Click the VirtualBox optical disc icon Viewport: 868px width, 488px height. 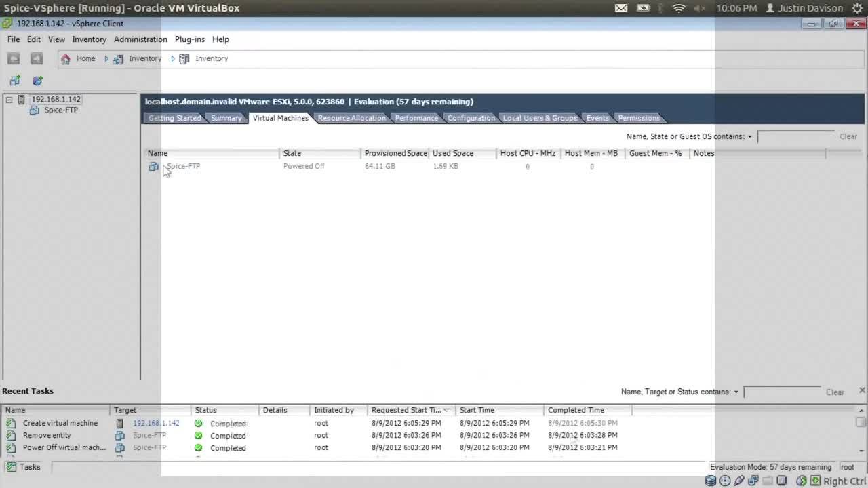tap(725, 481)
